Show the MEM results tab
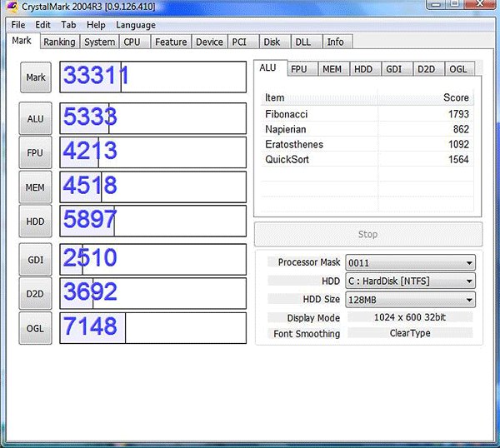The height and width of the screenshot is (448, 500). click(x=333, y=69)
